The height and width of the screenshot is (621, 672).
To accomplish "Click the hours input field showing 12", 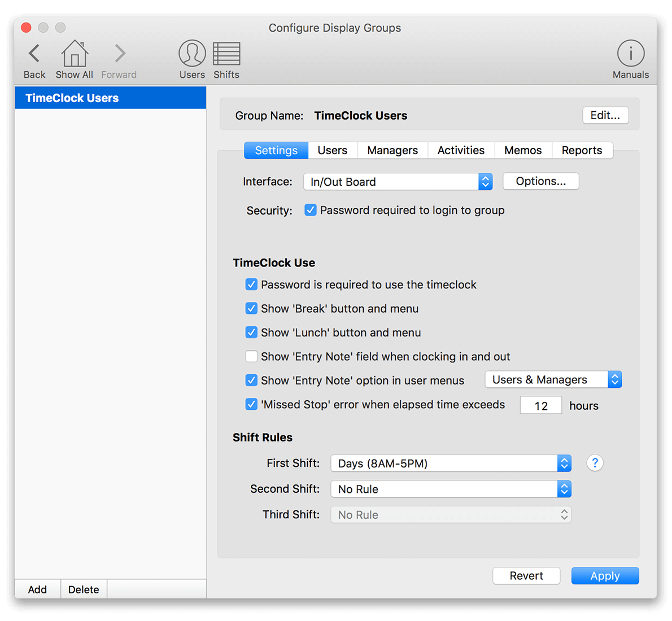I will [540, 405].
